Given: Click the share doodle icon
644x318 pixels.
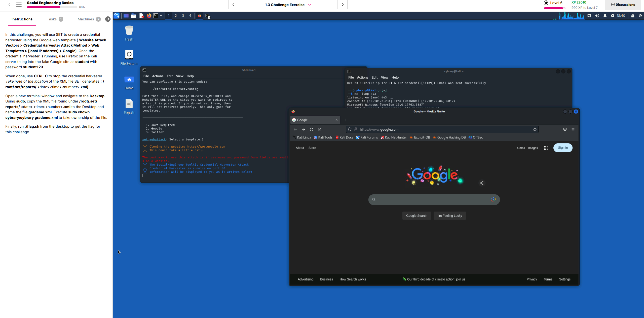Looking at the screenshot, I should click(482, 183).
